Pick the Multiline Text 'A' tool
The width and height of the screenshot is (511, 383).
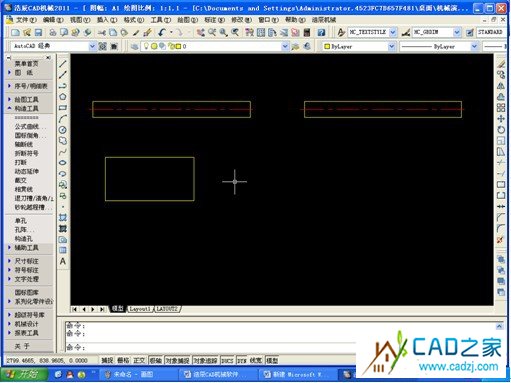63,261
